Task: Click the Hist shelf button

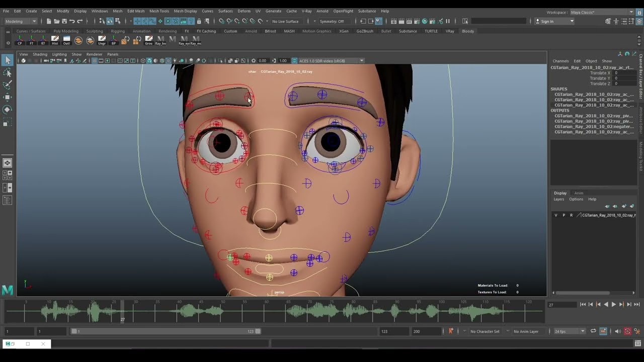Action: pyautogui.click(x=55, y=40)
